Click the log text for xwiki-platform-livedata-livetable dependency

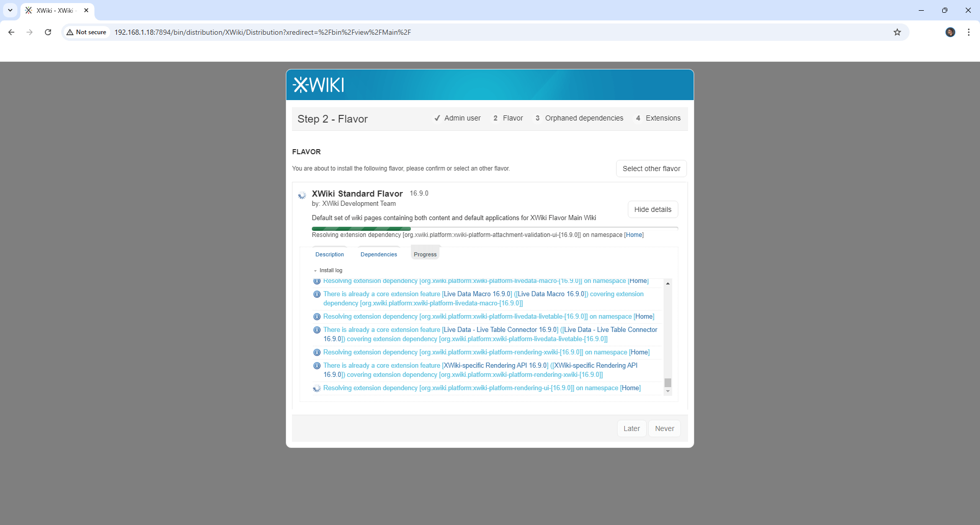point(488,317)
